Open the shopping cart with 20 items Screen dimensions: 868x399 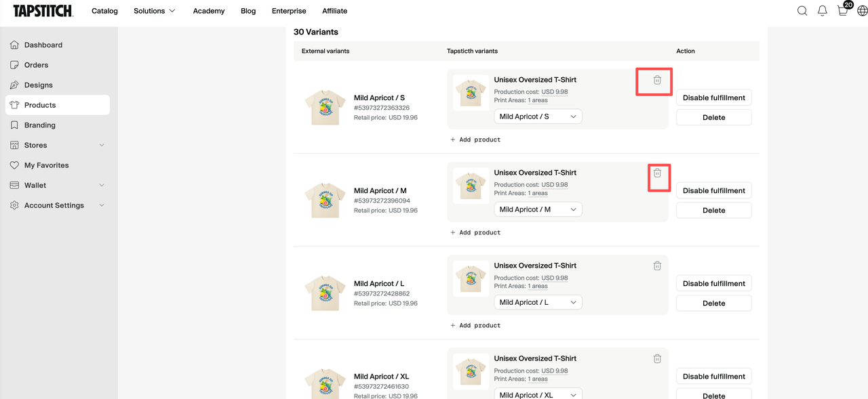click(x=844, y=9)
